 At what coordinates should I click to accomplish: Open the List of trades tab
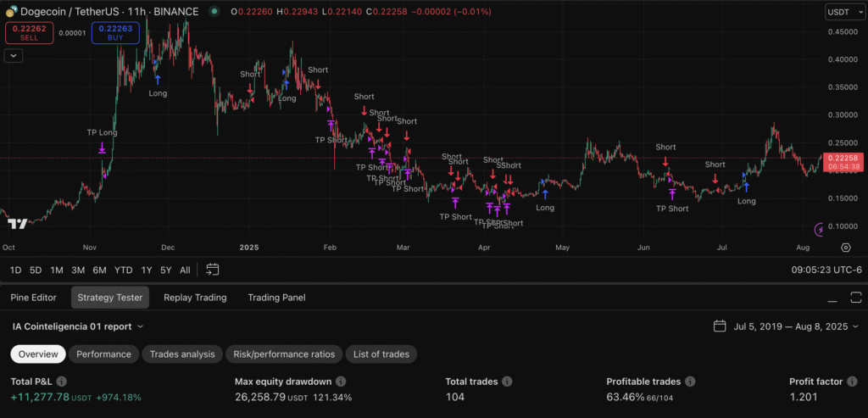(381, 354)
